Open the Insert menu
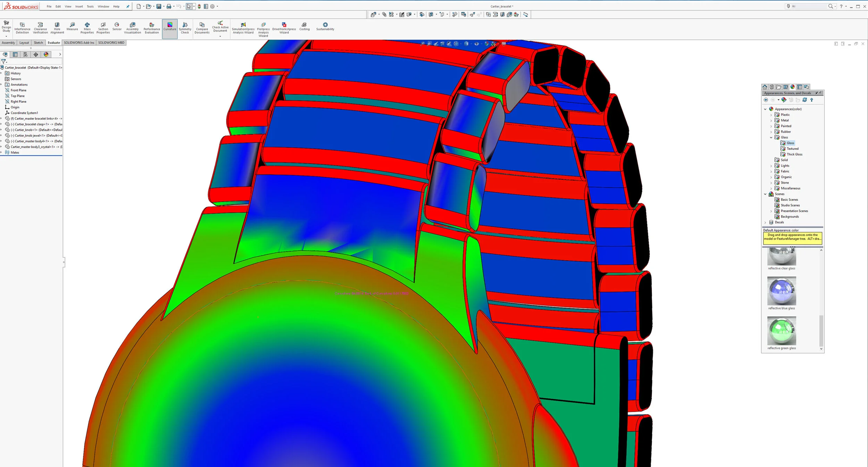868x467 pixels. [x=79, y=6]
